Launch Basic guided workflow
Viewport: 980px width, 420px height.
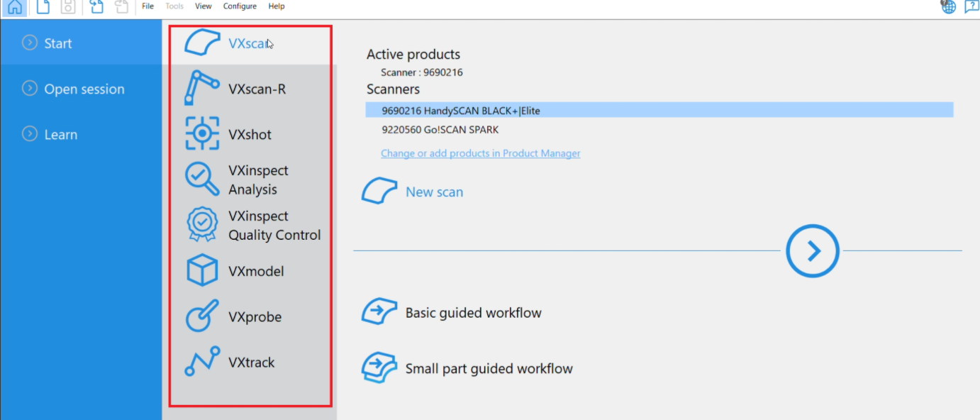click(x=452, y=312)
